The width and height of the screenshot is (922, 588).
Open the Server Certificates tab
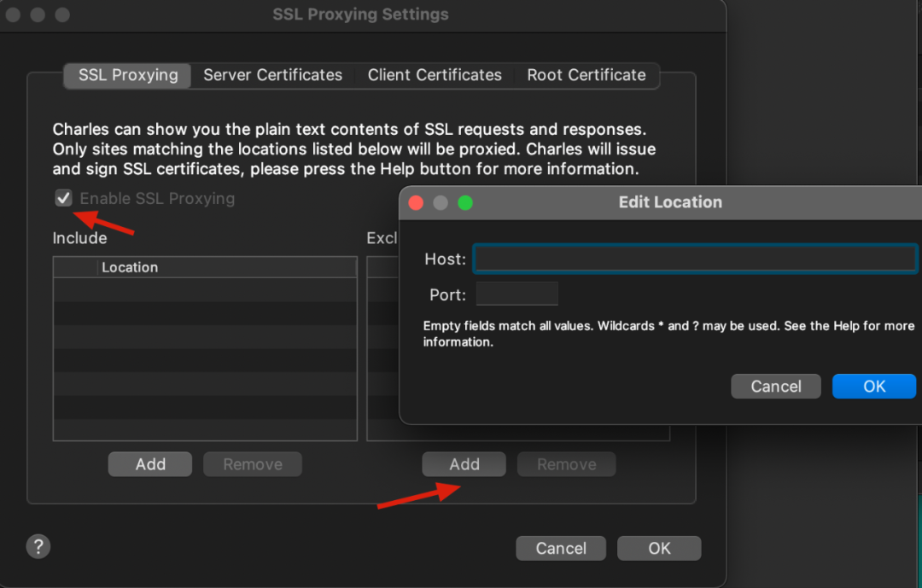273,75
